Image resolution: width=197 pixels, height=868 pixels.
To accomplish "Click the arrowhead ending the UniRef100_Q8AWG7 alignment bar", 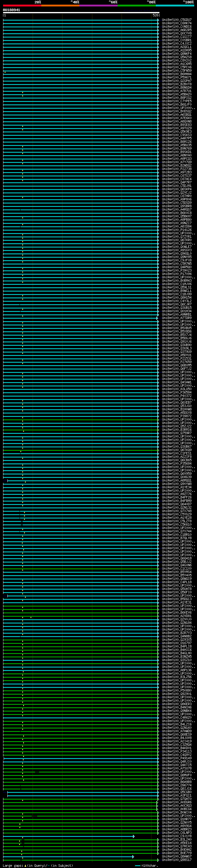I will click(133, 857).
